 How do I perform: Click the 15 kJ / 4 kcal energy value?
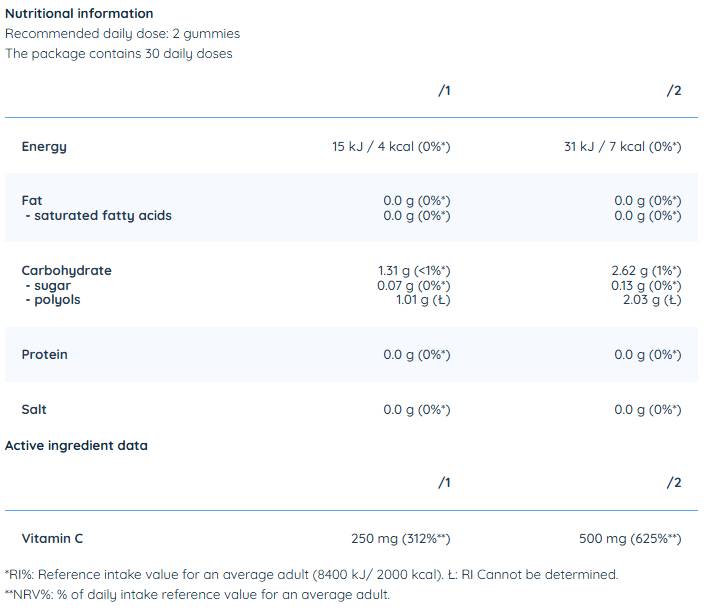(x=391, y=147)
